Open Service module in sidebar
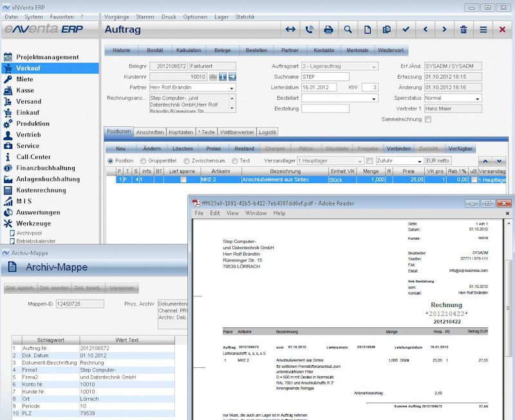515x420 pixels. pyautogui.click(x=28, y=146)
